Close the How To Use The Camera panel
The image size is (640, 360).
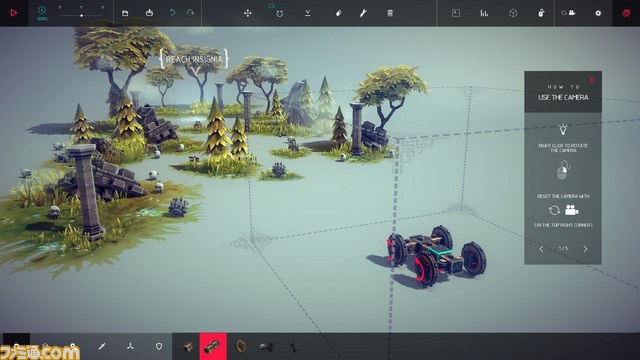click(x=592, y=80)
